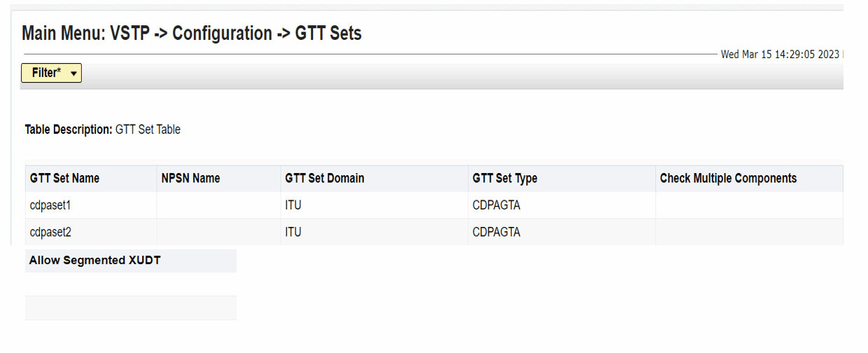Sort by GTT Set Name column header
Viewport: 868px width, 353px height.
(x=64, y=179)
